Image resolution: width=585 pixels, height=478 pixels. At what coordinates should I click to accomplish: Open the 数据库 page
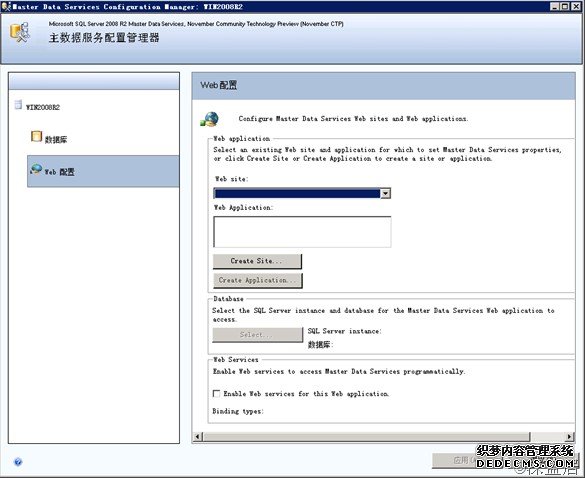[56, 140]
